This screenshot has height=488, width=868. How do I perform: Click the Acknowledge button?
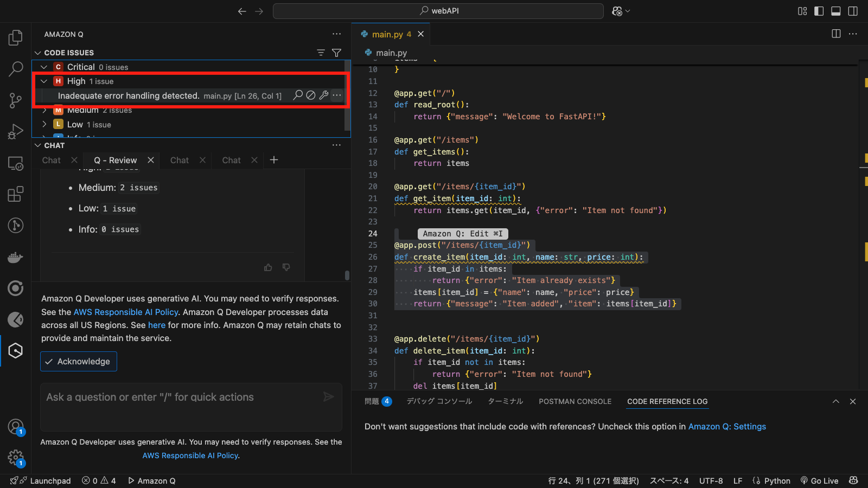pyautogui.click(x=78, y=361)
